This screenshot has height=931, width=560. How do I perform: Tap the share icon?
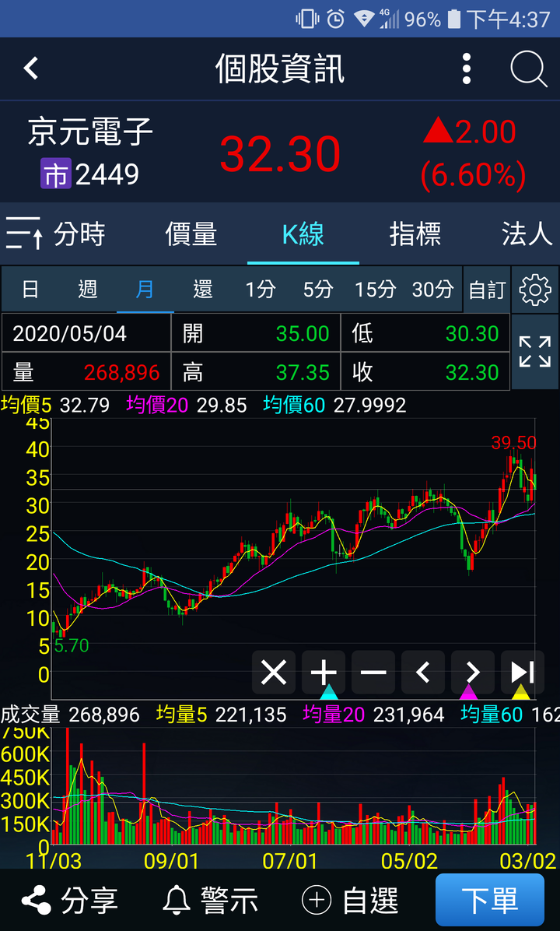click(x=37, y=901)
